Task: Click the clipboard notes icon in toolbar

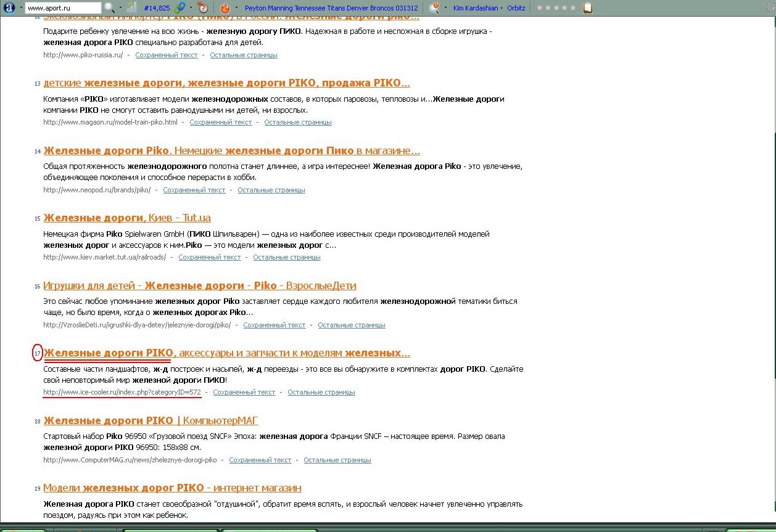Action: 588,8
